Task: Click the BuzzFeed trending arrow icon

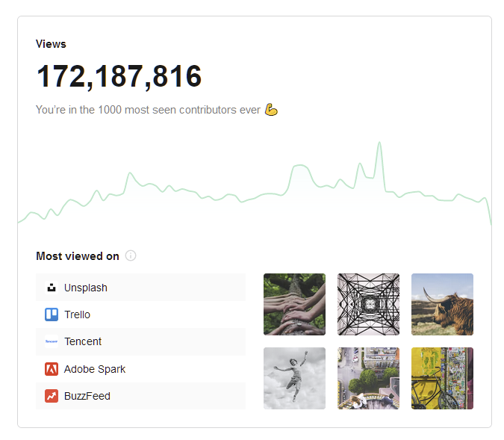Action: (52, 396)
